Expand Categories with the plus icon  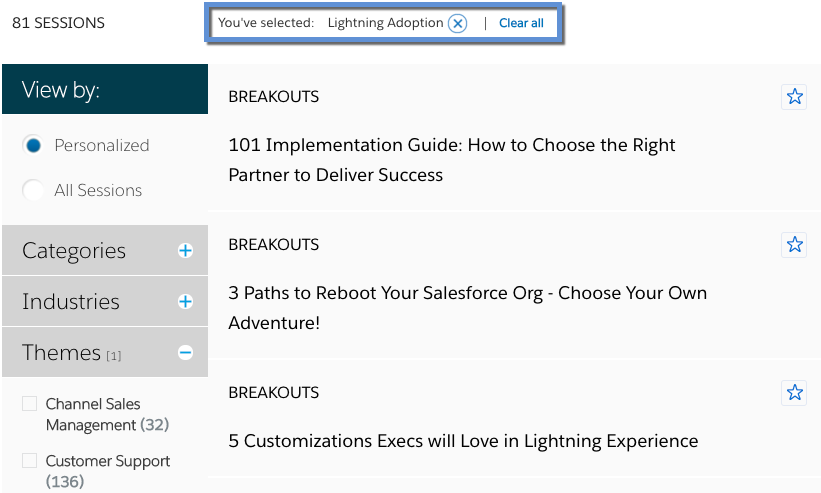(x=185, y=251)
